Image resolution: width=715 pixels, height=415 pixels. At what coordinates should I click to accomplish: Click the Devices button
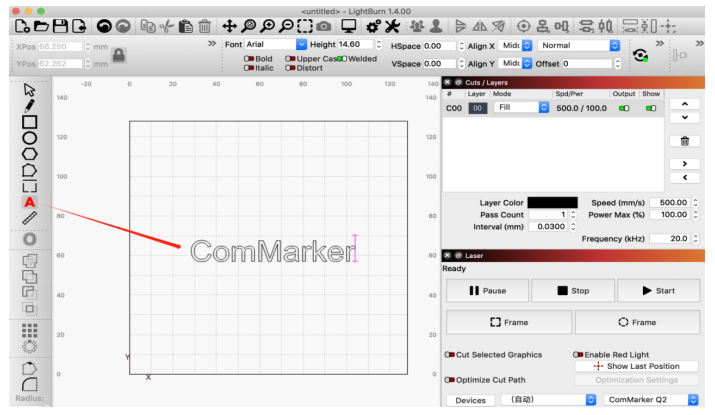[x=470, y=400]
